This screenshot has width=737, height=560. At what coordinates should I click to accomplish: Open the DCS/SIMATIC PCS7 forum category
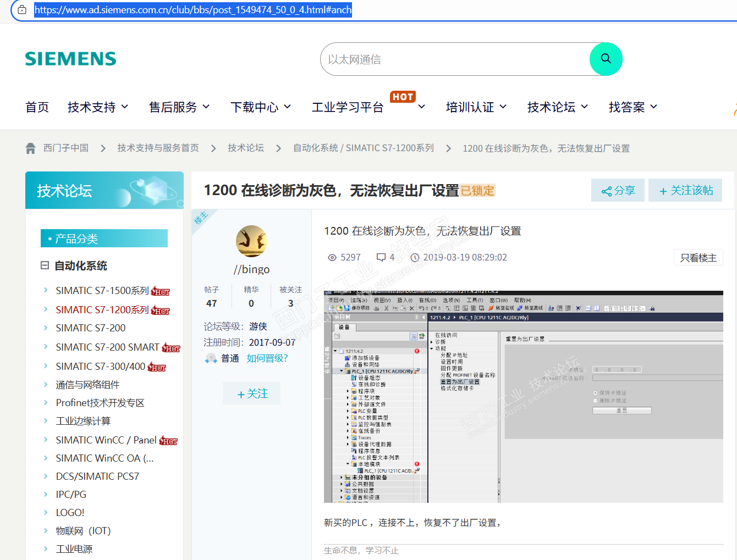pos(97,476)
